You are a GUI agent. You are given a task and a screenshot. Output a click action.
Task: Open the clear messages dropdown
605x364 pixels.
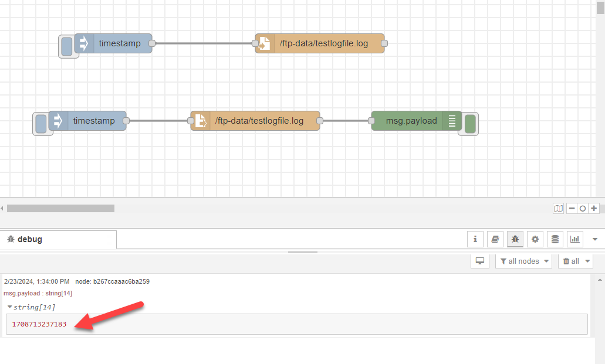575,261
